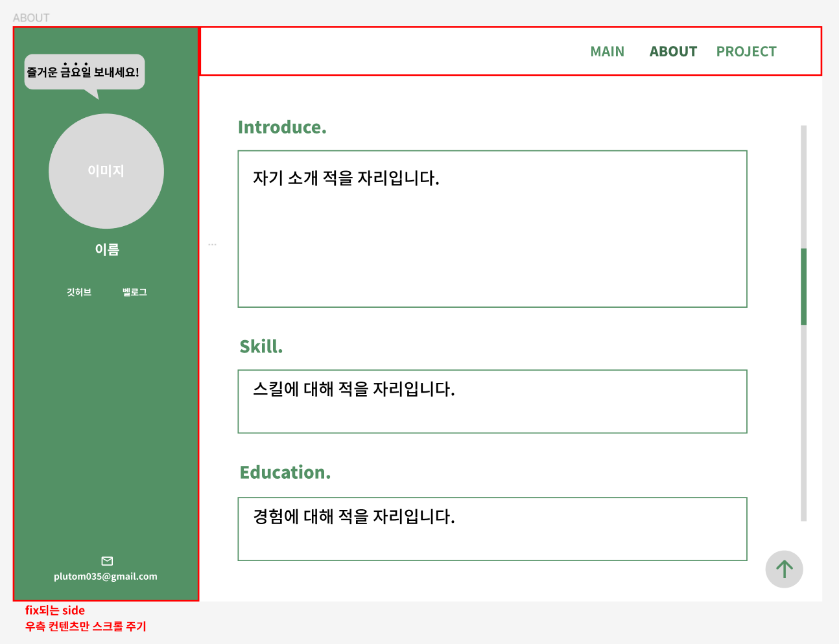
Task: Select the ABOUT navigation item
Action: (673, 52)
